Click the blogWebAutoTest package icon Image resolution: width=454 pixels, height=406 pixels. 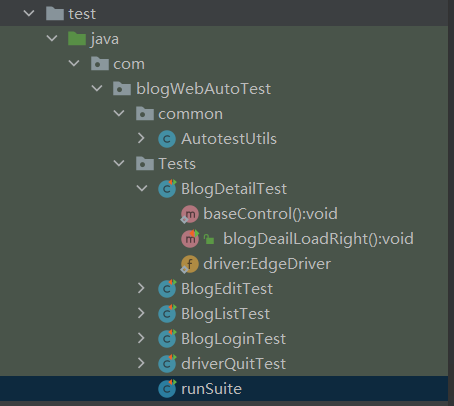tap(122, 88)
